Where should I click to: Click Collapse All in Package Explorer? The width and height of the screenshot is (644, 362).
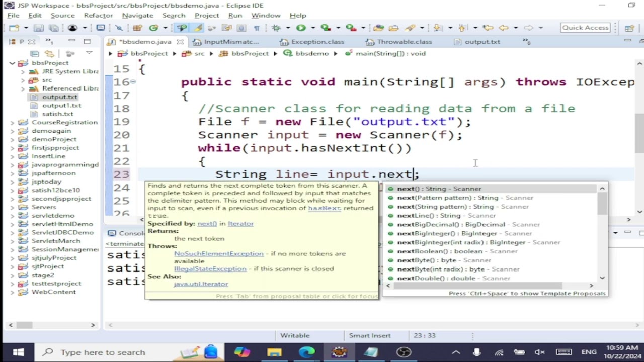point(35,53)
